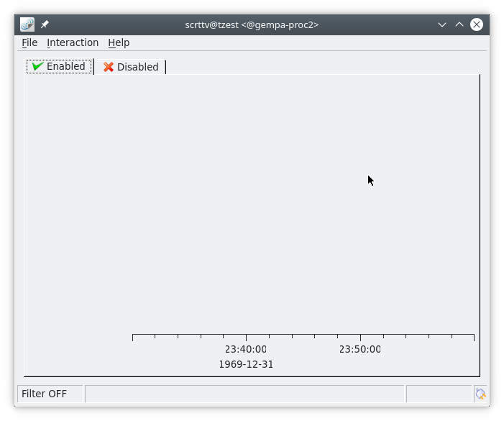Open the File menu

coord(29,42)
